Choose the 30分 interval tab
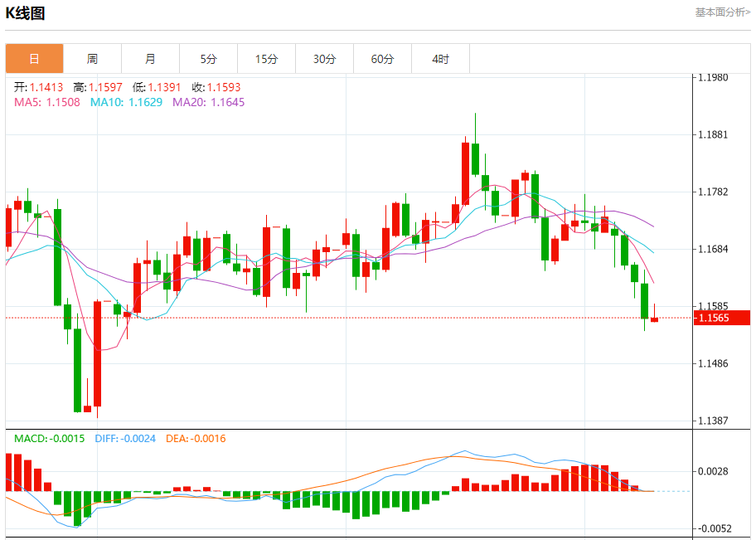 click(x=324, y=59)
